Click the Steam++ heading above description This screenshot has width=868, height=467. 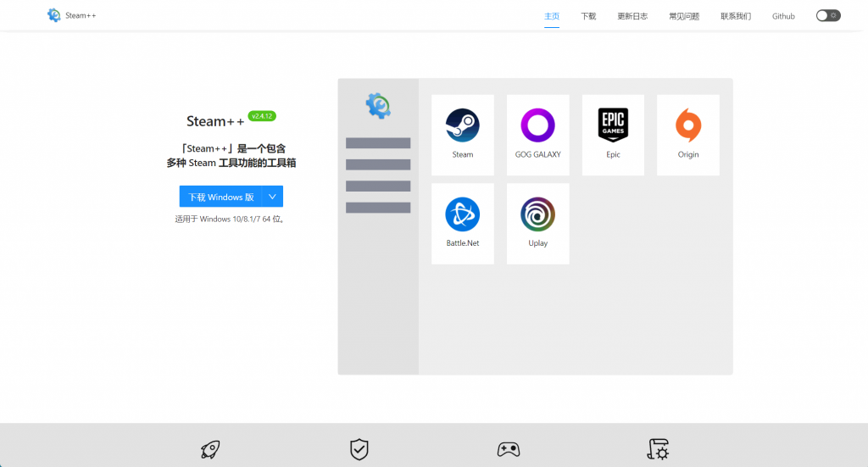214,121
